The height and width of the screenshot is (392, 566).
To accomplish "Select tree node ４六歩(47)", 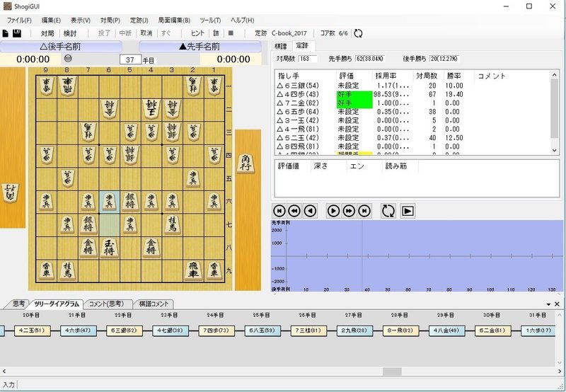I will [x=78, y=330].
